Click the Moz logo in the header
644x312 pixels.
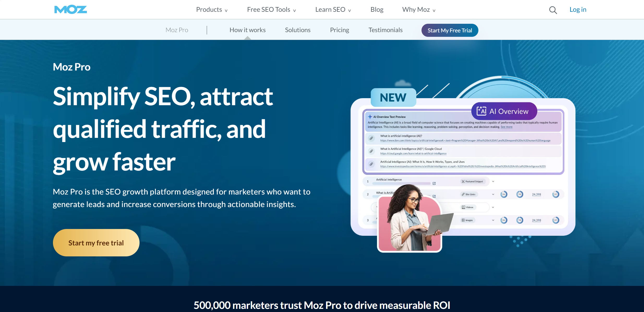(70, 10)
